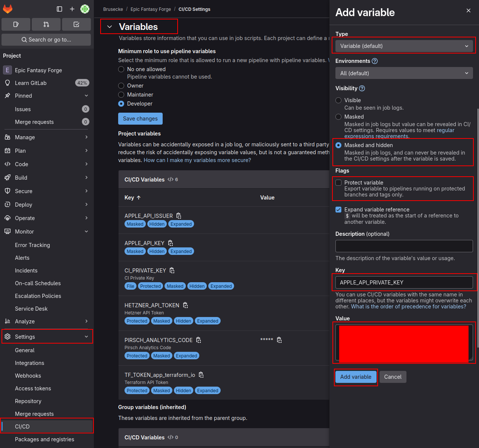The width and height of the screenshot is (479, 448).
Task: Select the Developer minimum role
Action: 121,104
